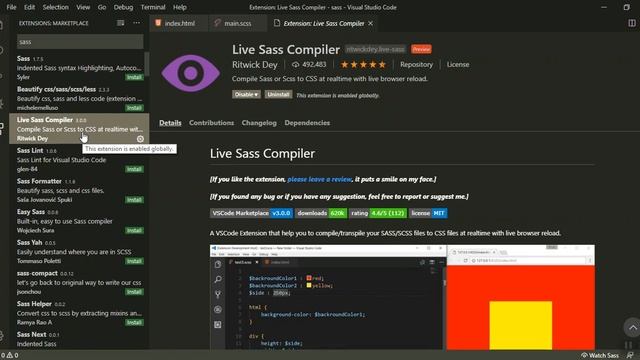Install the sass-compact extension
The width and height of the screenshot is (640, 360).
134,292
